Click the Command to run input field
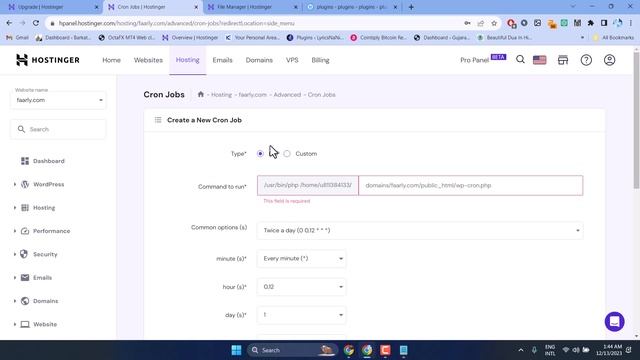The height and width of the screenshot is (360, 640). (471, 185)
